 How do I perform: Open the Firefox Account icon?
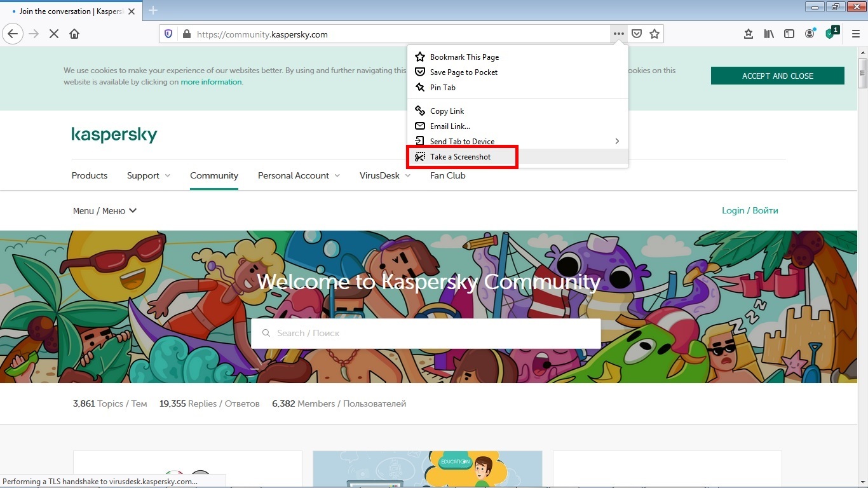coord(810,34)
